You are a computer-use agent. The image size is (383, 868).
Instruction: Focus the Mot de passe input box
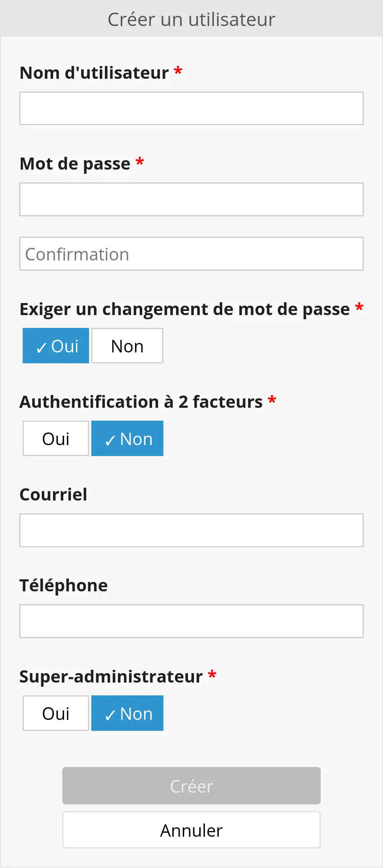click(x=191, y=199)
